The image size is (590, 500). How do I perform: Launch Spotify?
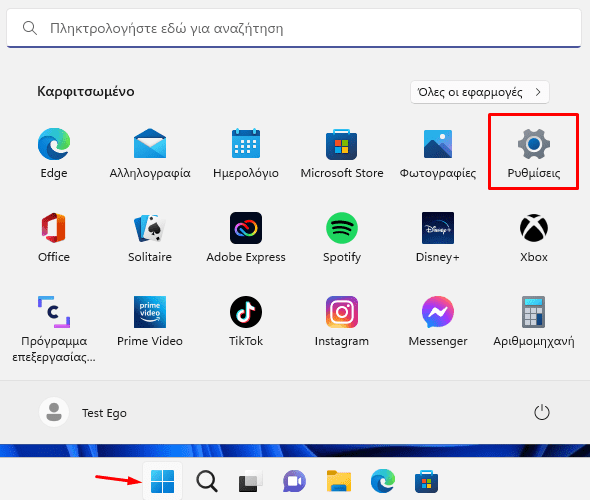point(342,237)
